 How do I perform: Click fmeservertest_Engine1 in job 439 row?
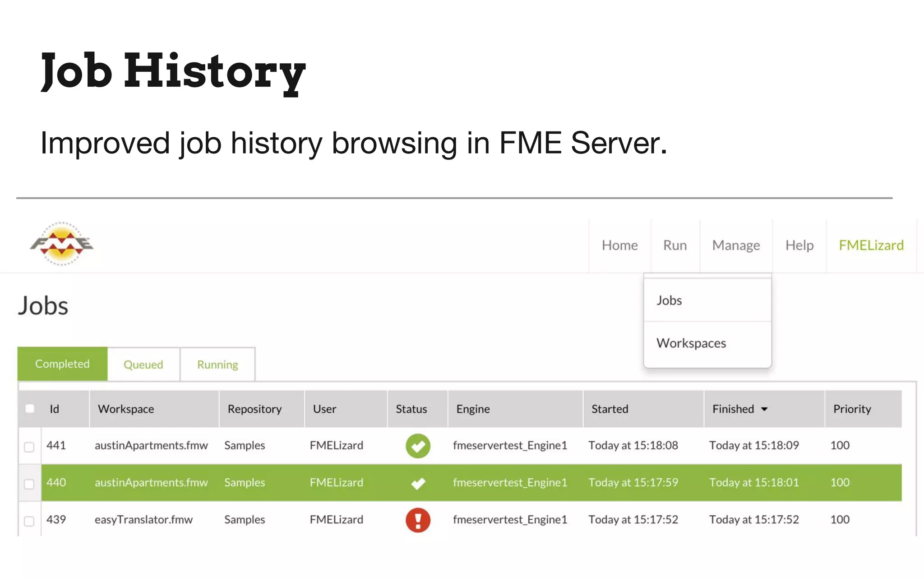pos(510,519)
